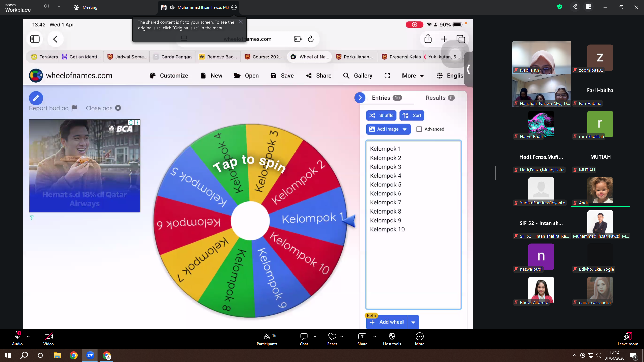Click inside the entries text box
The height and width of the screenshot is (362, 644).
[x=413, y=225]
